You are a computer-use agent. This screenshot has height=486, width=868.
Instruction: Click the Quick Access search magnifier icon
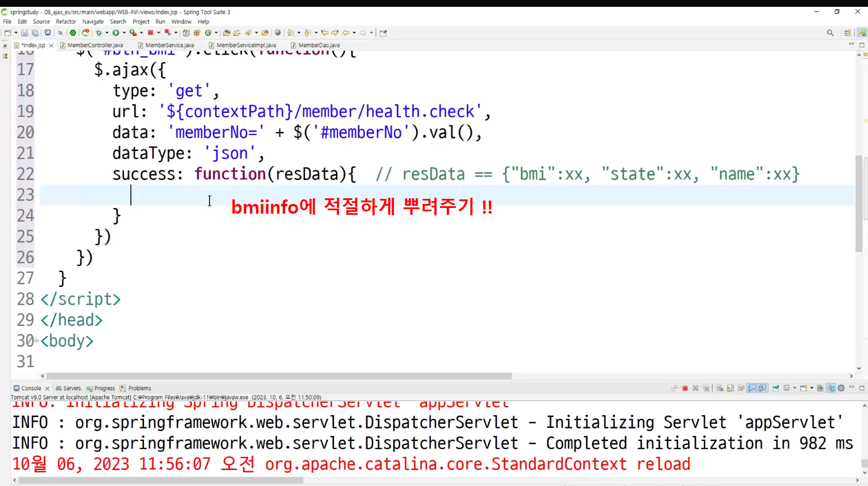830,33
